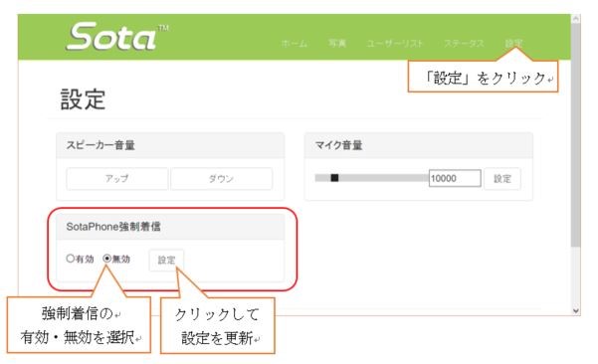598x364 pixels.
Task: Click the scrollbar up arrow
Action: coord(576,18)
